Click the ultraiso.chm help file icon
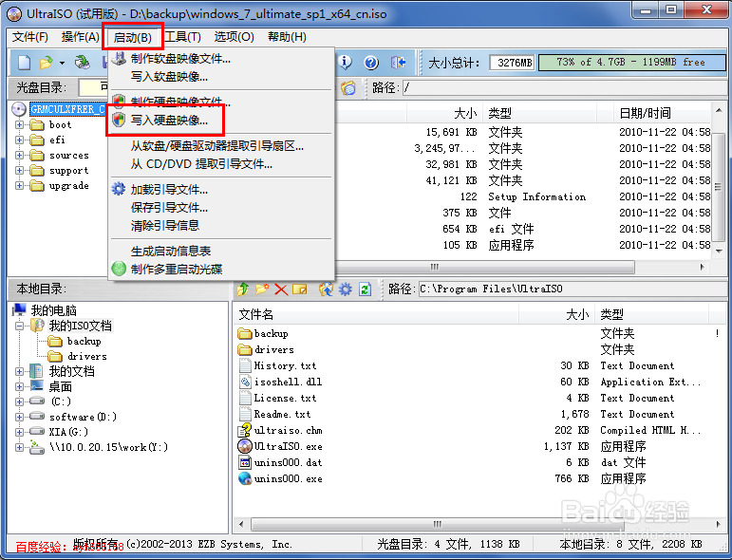Image resolution: width=732 pixels, height=560 pixels. [245, 430]
